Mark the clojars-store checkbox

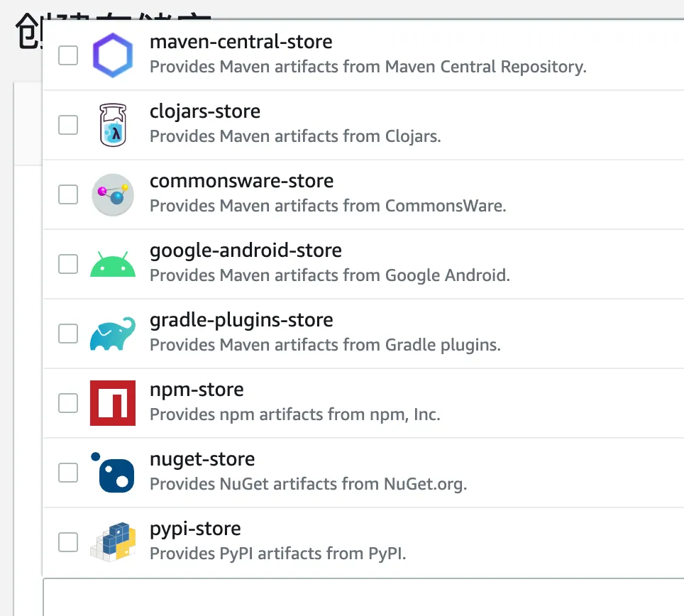tap(68, 125)
